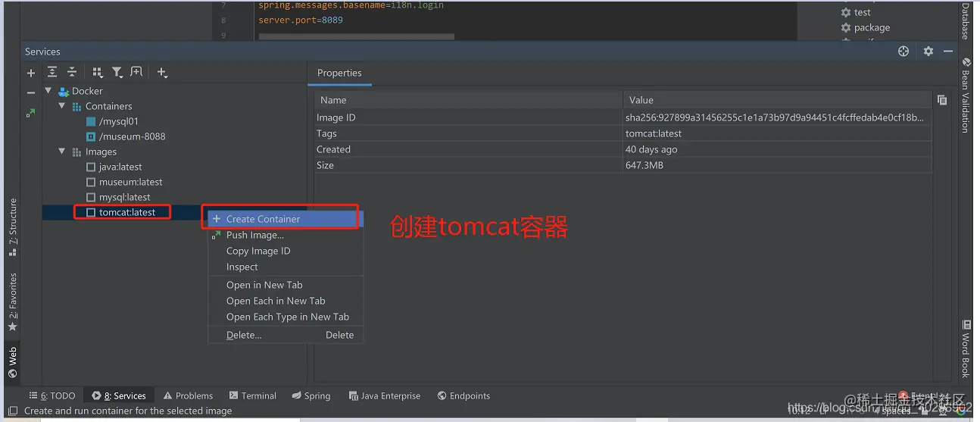The width and height of the screenshot is (980, 422).
Task: Collapse the Docker node arrow
Action: 49,91
